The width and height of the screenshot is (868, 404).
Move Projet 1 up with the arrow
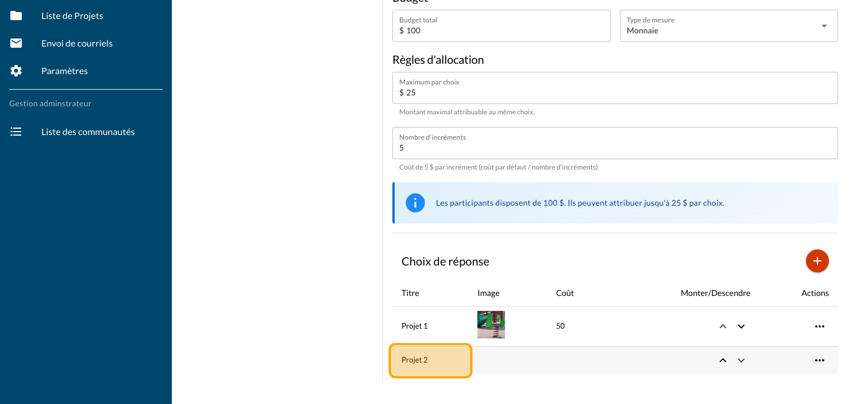(723, 326)
